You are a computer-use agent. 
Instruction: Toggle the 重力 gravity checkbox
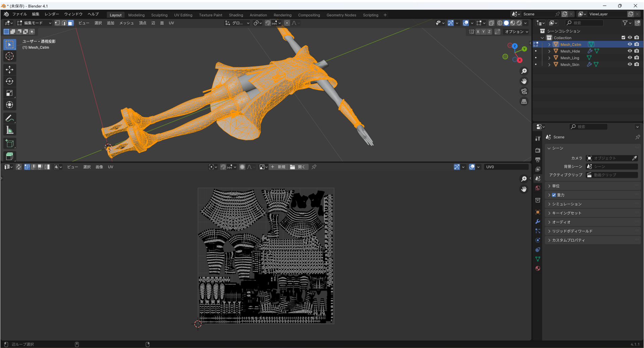554,195
